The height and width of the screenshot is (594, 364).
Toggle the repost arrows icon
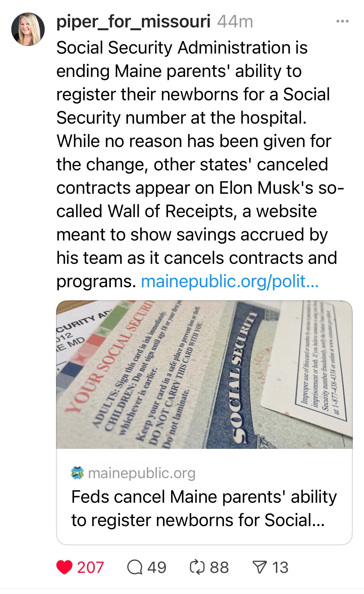(197, 567)
